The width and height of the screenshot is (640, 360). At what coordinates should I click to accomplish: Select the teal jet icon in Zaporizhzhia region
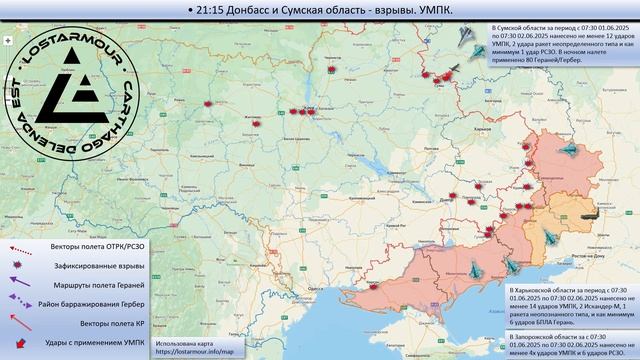coord(475,270)
